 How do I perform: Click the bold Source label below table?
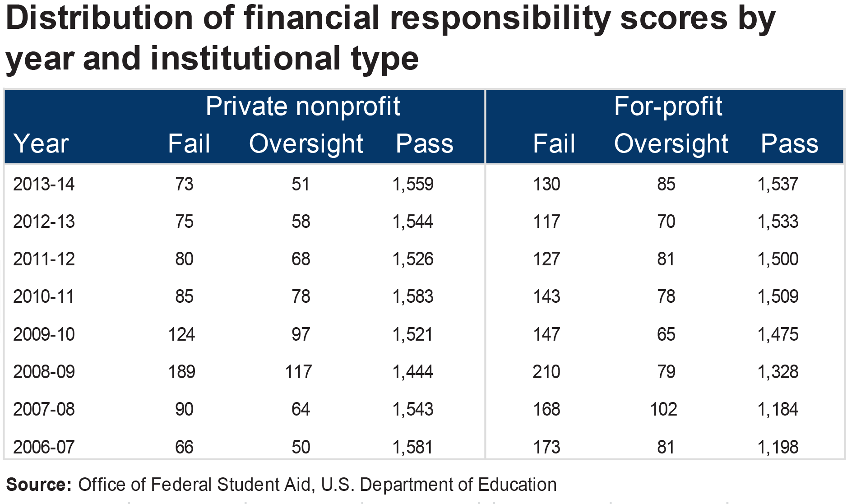click(x=39, y=485)
